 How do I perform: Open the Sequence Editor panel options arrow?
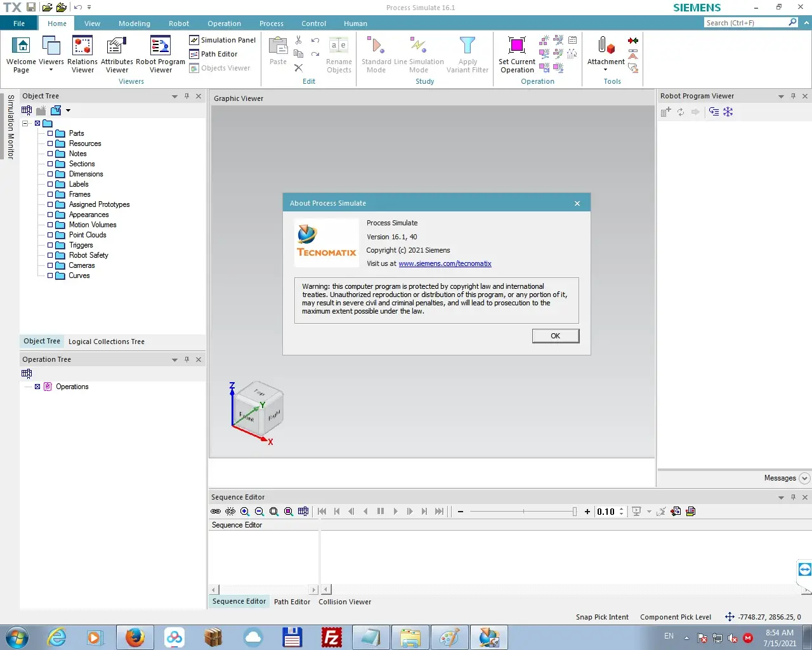click(781, 498)
